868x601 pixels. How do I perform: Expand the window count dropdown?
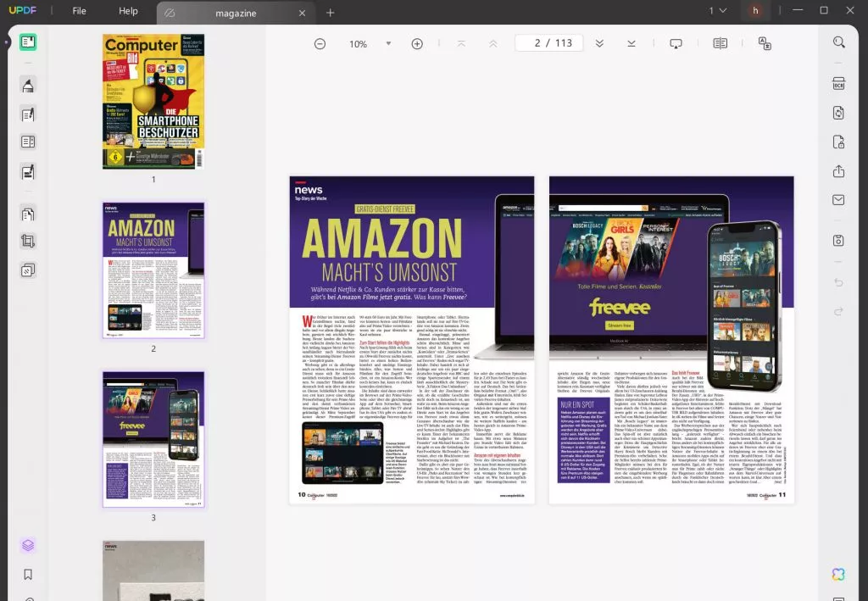pos(717,10)
